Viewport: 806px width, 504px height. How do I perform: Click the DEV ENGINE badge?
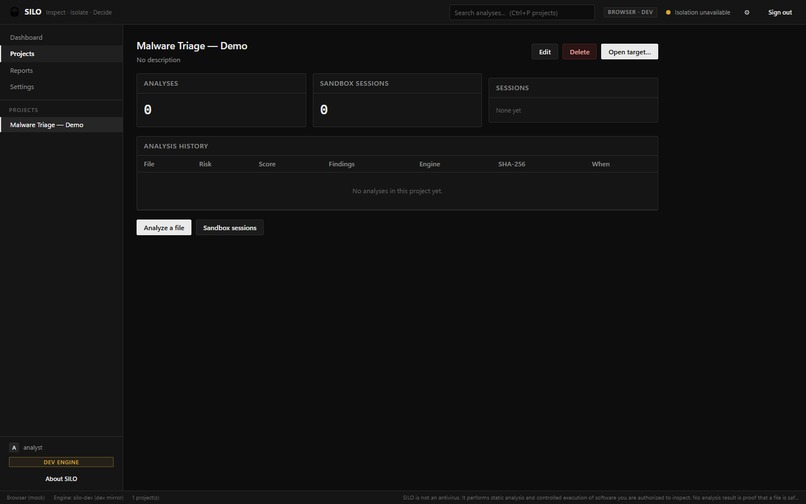61,462
